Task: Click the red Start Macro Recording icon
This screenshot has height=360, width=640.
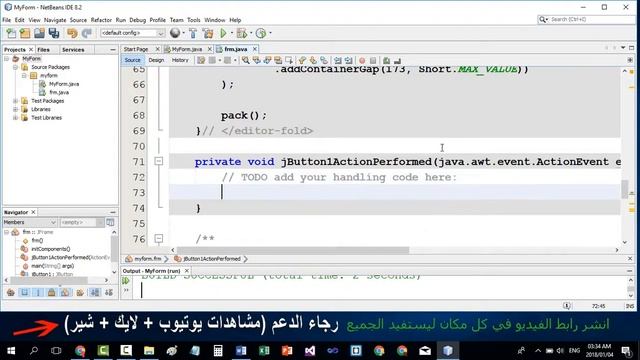Action: pyautogui.click(x=362, y=60)
